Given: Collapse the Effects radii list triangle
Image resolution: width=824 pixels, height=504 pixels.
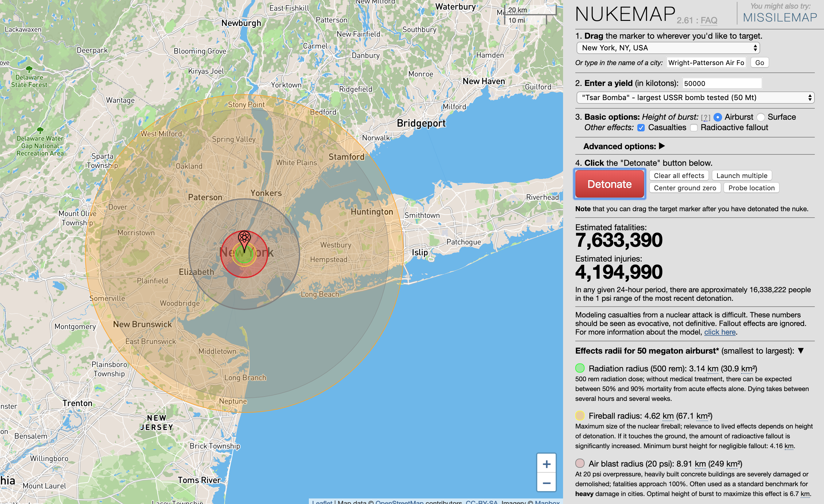Looking at the screenshot, I should coord(801,351).
